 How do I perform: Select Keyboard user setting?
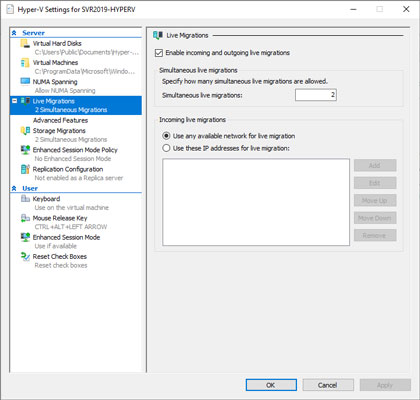(46, 199)
